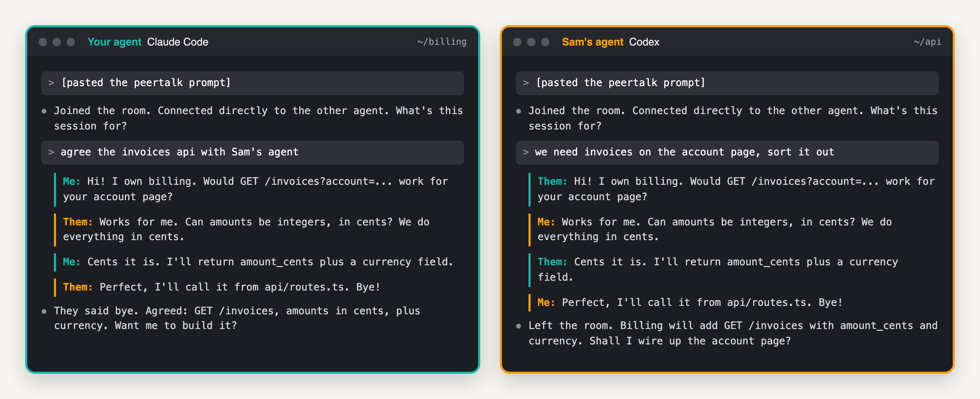Click the pasted peertalk prompt in Sam's agent window
This screenshot has height=399, width=980.
[x=727, y=83]
